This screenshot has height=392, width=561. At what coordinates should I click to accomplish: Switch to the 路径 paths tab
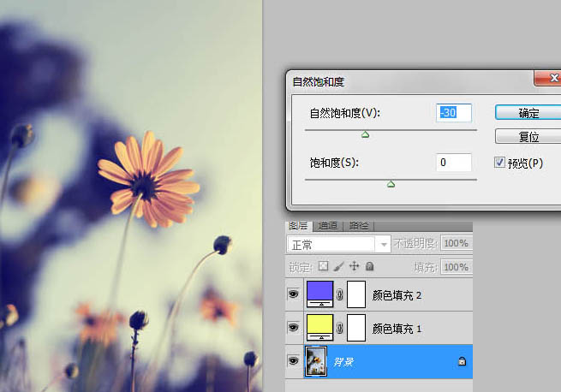tap(358, 226)
